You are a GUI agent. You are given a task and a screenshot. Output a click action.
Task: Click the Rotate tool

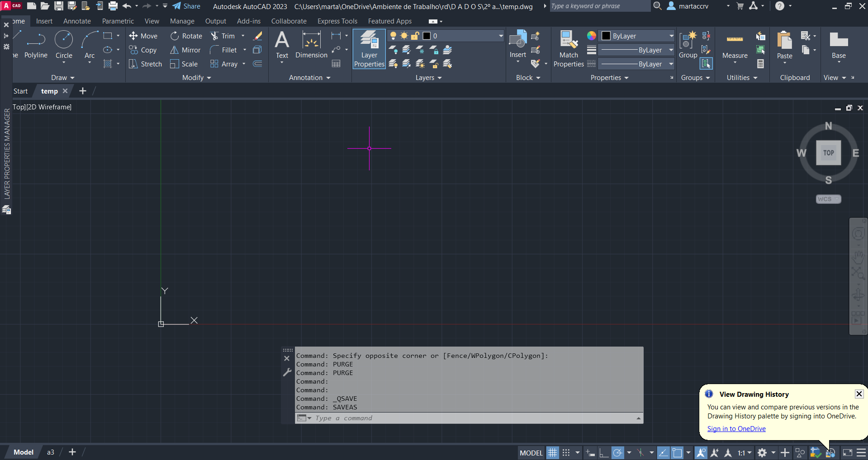point(186,36)
